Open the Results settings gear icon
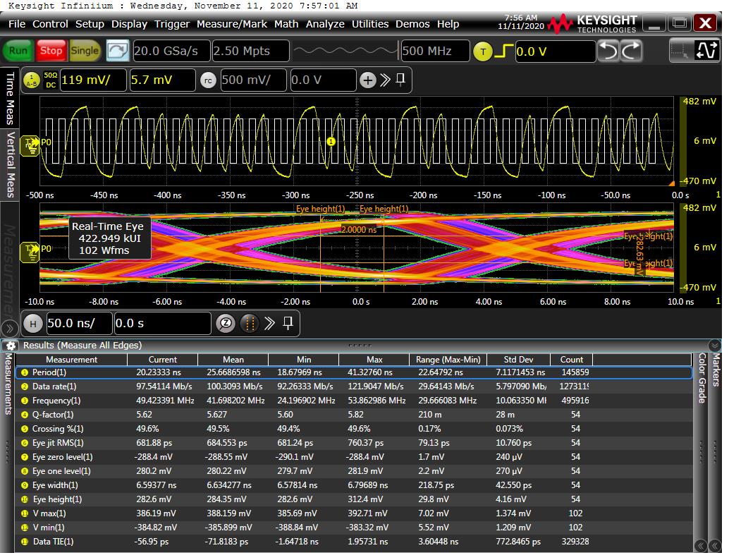This screenshot has height=560, width=729. [x=11, y=346]
